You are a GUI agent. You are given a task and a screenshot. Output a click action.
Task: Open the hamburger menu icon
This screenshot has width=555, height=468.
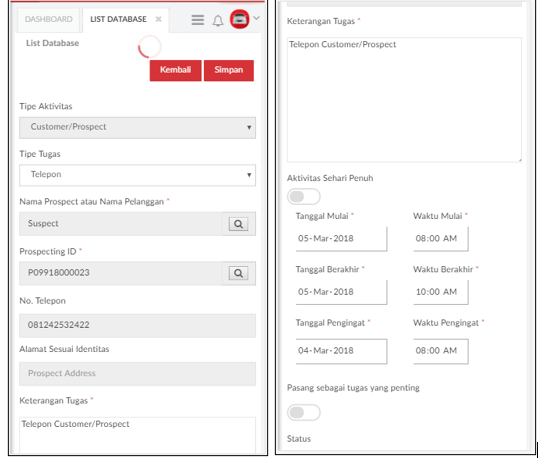(198, 20)
